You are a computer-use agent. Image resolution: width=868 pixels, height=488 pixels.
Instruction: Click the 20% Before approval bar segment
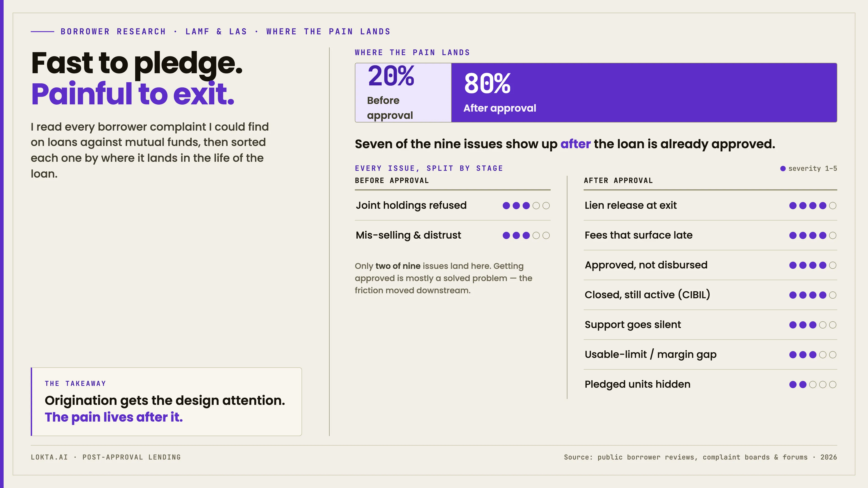tap(403, 93)
